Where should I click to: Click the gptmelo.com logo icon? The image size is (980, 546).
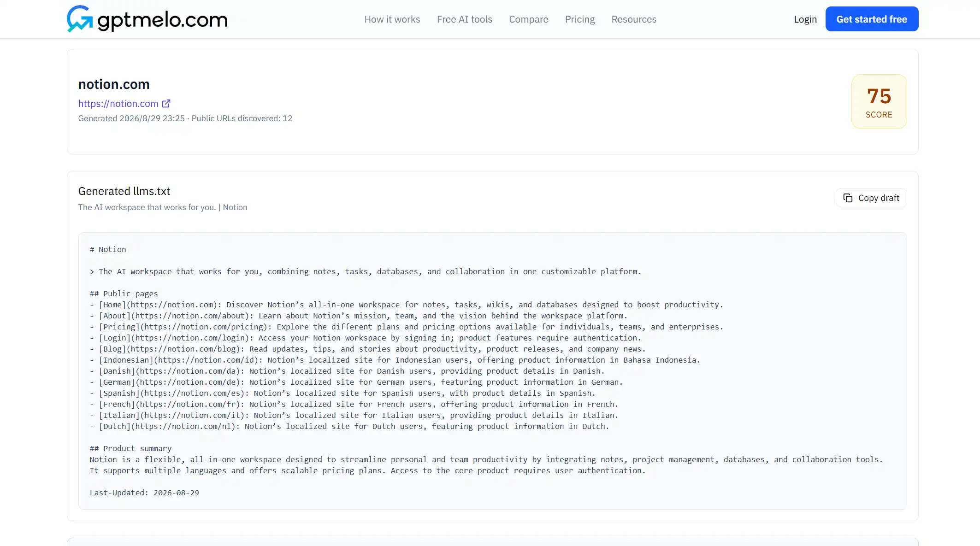pyautogui.click(x=80, y=19)
